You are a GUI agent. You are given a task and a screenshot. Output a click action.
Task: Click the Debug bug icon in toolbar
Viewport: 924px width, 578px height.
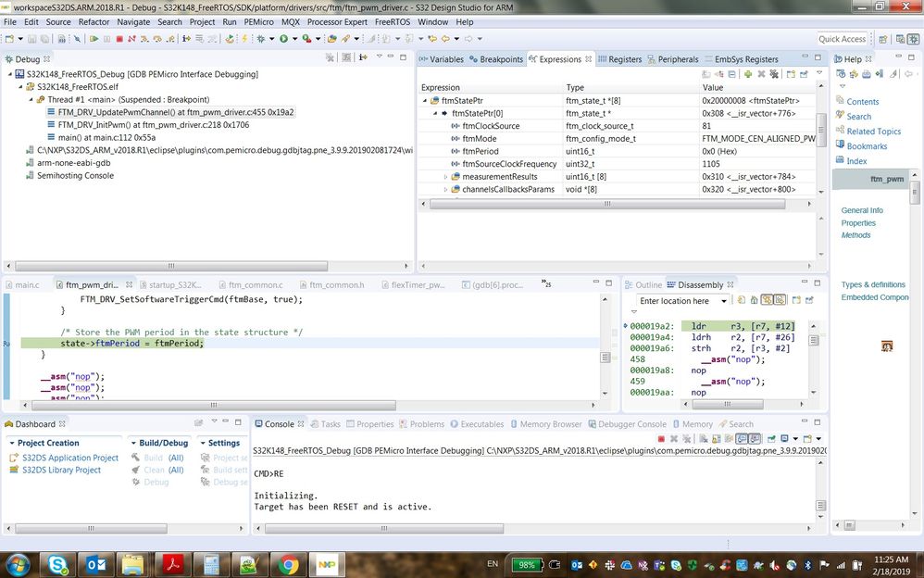[260, 39]
